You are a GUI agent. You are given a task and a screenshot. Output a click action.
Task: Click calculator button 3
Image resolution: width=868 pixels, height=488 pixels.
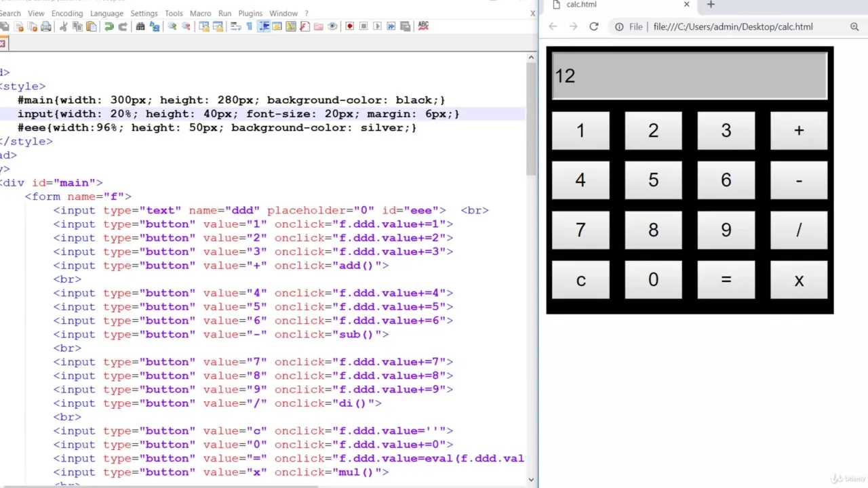click(726, 131)
